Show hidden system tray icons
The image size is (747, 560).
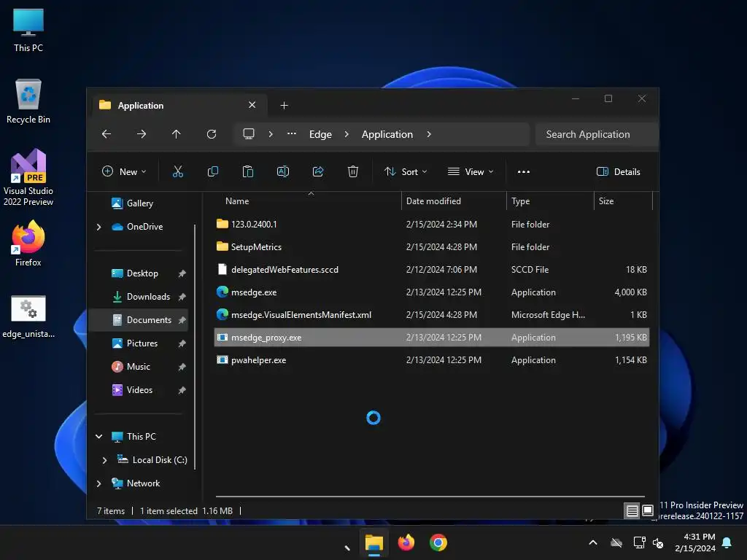[593, 542]
